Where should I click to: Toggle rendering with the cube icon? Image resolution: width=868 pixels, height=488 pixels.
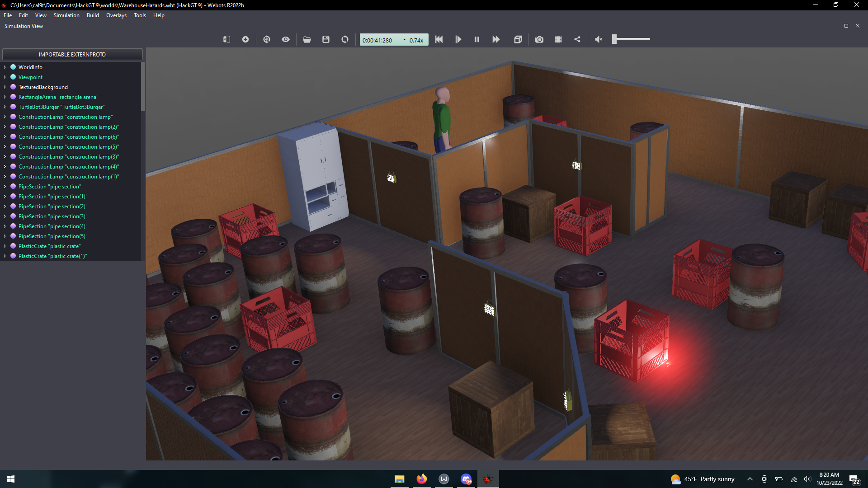[518, 40]
